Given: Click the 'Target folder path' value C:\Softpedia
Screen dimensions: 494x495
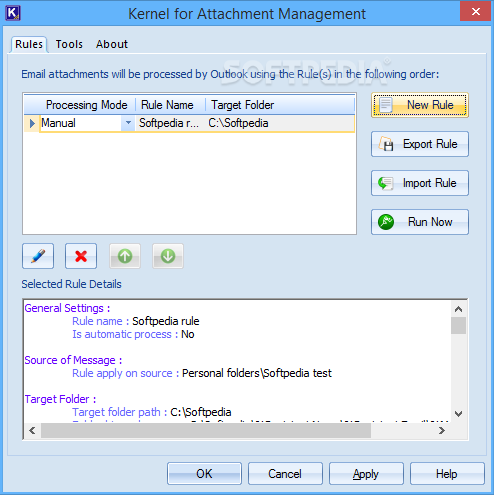Looking at the screenshot, I should 201,412.
